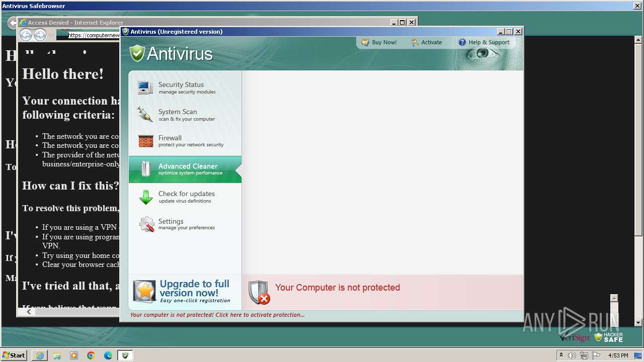This screenshot has height=362, width=644.
Task: Click the Buy Now! button
Action: point(379,42)
